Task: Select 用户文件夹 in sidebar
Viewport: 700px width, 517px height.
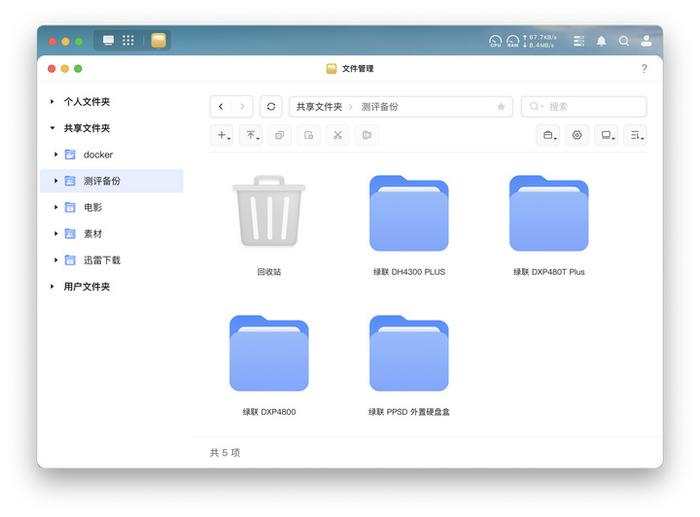Action: [x=87, y=286]
